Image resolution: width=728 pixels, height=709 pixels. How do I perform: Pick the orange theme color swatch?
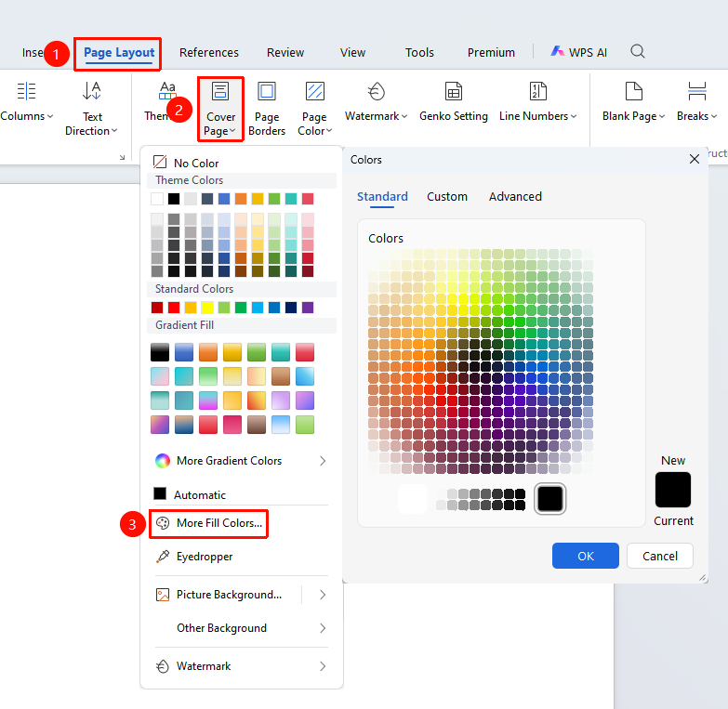241,199
